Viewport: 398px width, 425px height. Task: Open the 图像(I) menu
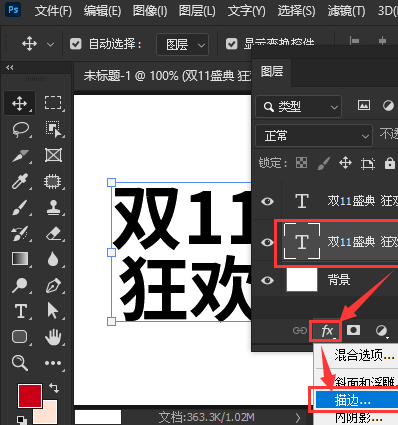click(150, 11)
